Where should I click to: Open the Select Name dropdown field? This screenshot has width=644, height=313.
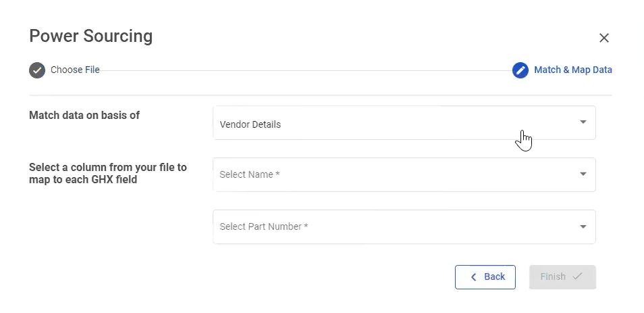coord(392,174)
